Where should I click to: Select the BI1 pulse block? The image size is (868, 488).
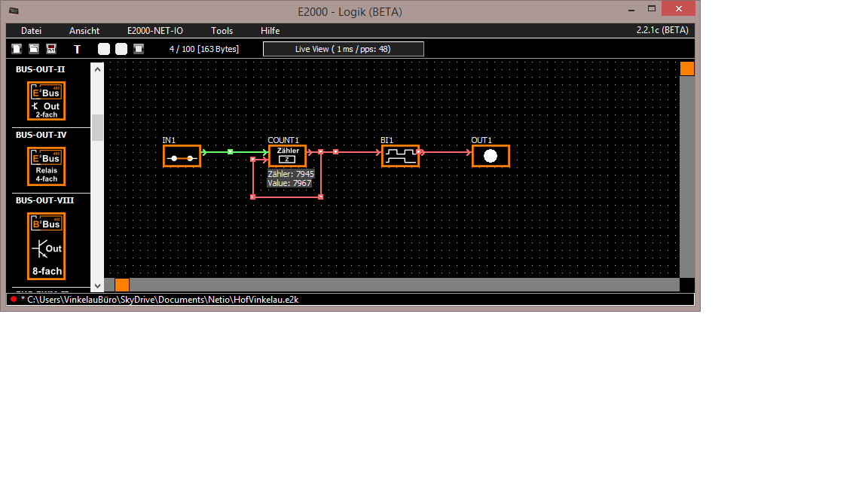[400, 157]
